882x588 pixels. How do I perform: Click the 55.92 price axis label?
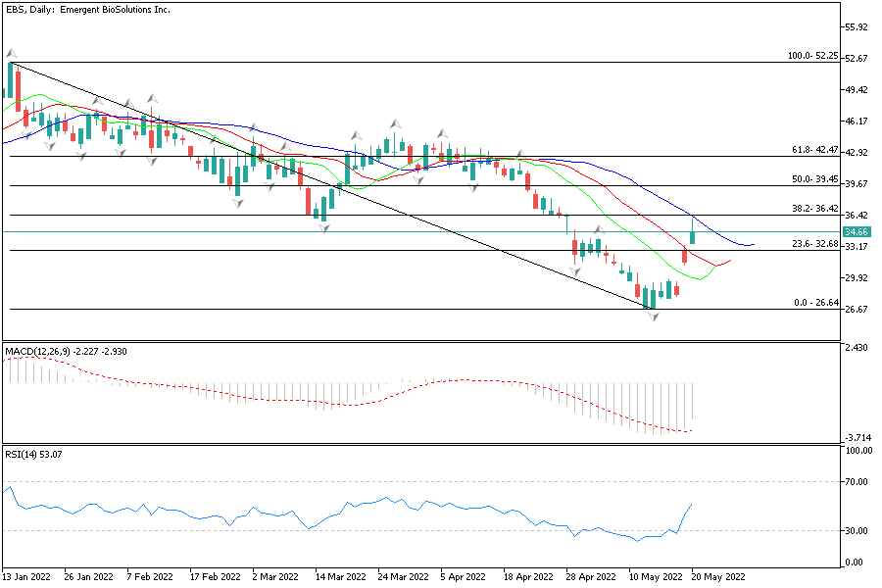click(857, 27)
